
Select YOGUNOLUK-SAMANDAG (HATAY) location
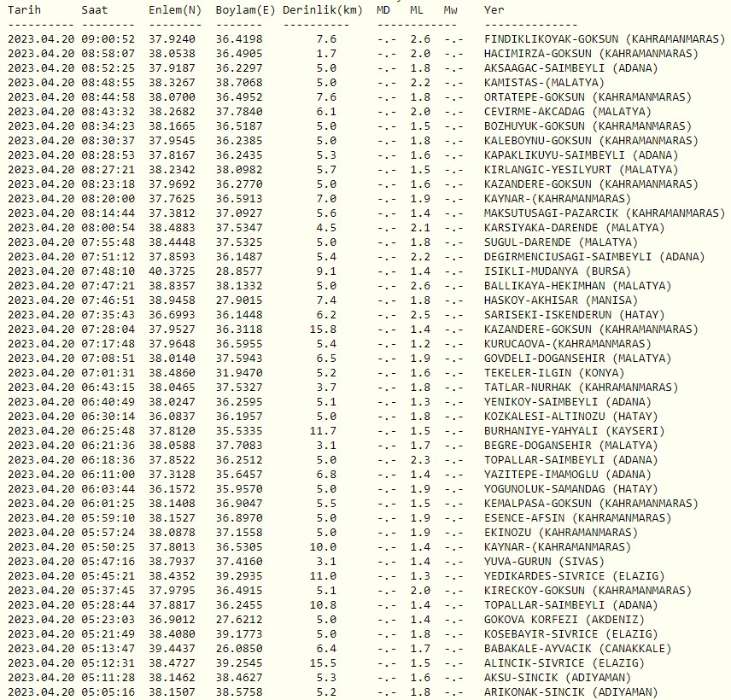[x=571, y=488]
